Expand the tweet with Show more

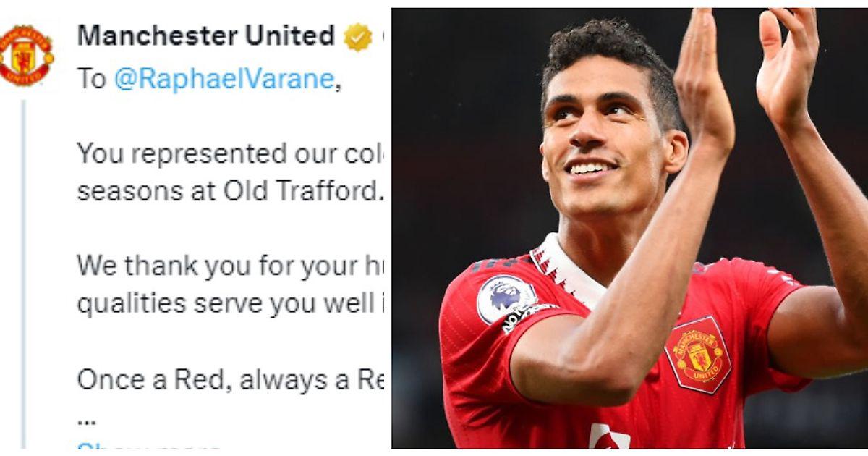(148, 446)
